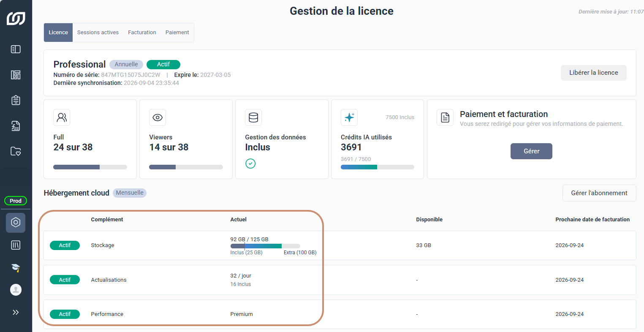Screen dimensions: 644x332
Task: Click Actif badge in Performance row
Action: point(65,314)
